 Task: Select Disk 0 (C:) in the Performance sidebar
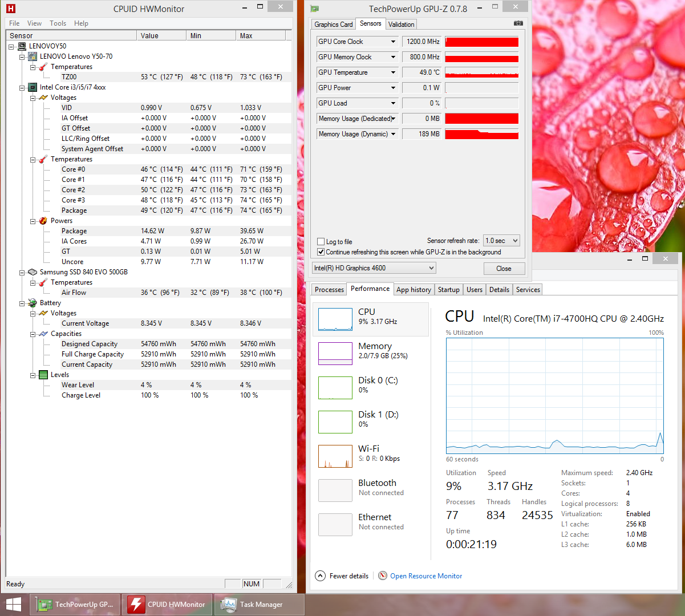[x=371, y=388]
